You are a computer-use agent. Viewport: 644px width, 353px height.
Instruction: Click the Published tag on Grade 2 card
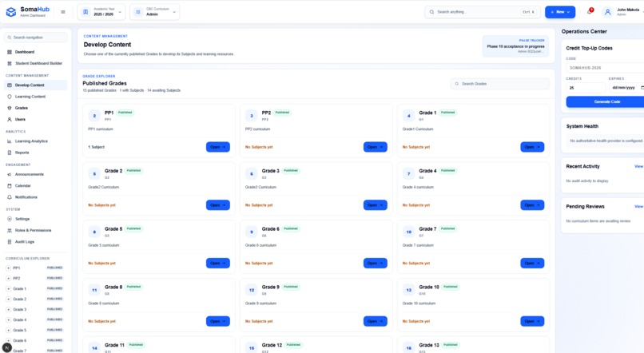tap(133, 171)
